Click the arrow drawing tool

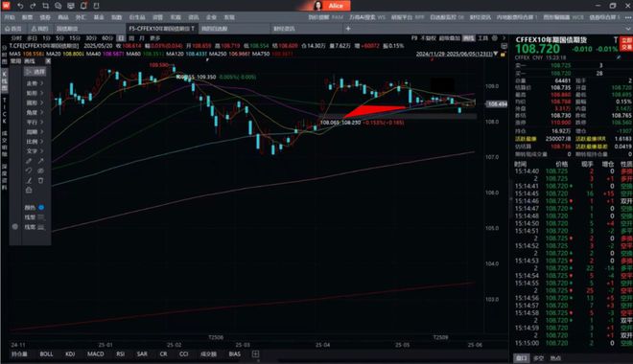(x=41, y=161)
